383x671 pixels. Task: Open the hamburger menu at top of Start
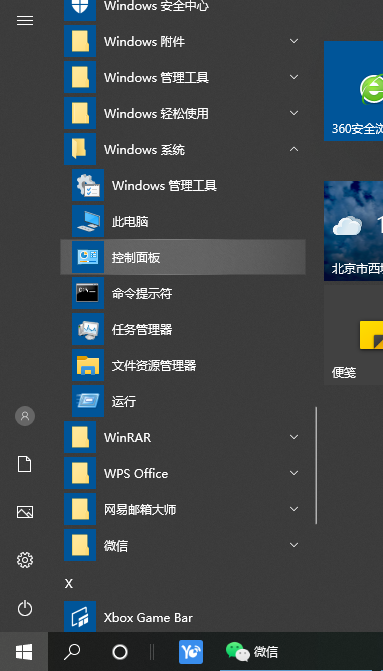(25, 21)
